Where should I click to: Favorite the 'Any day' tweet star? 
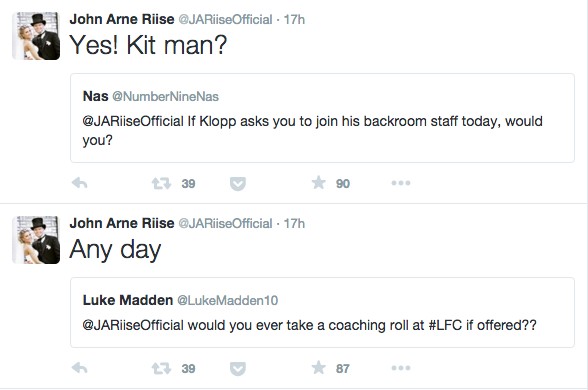[319, 368]
